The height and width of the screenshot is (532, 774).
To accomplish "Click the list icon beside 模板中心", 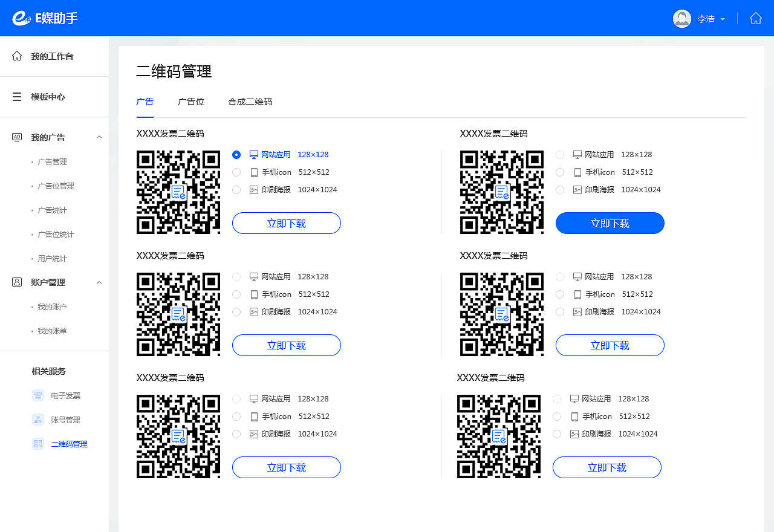I will coord(17,97).
